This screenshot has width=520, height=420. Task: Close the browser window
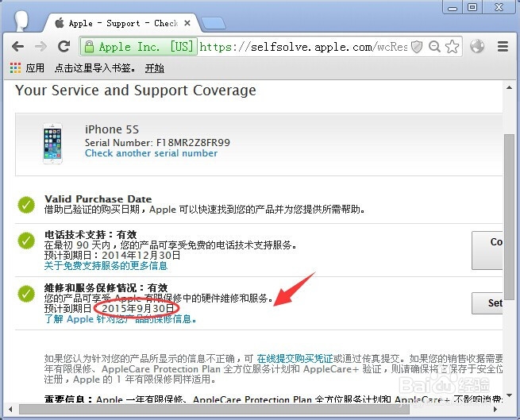(499, 7)
